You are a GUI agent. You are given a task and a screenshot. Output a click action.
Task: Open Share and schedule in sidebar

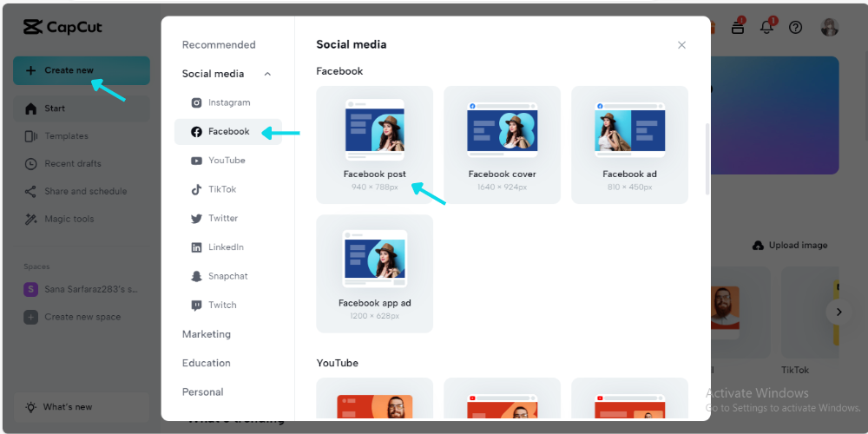(82, 192)
